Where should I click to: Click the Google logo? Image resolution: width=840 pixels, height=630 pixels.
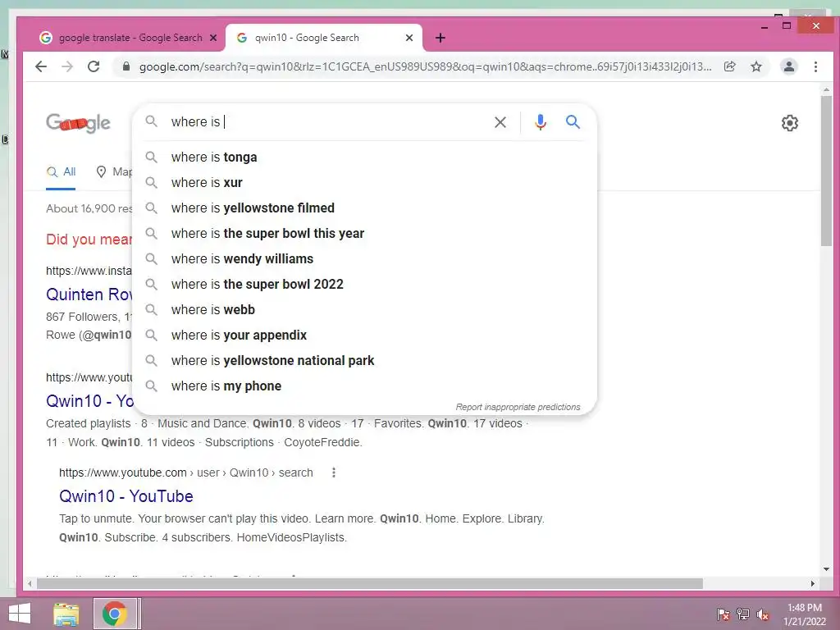pos(78,123)
